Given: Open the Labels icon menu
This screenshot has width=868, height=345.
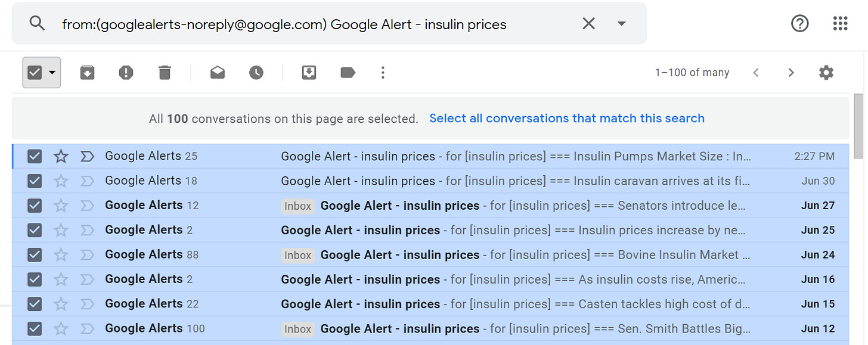Looking at the screenshot, I should point(348,73).
